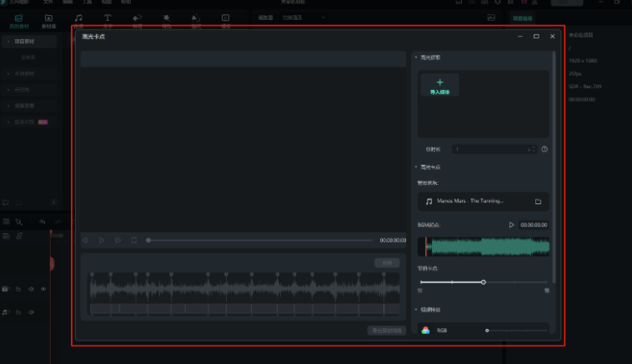
Task: Click the previous frame arrow icon
Action: pyautogui.click(x=85, y=240)
